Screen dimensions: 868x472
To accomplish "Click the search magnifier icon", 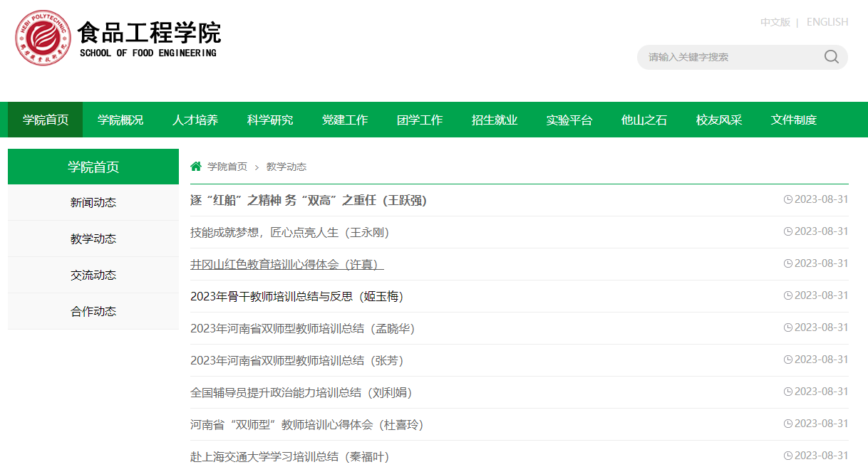I will (831, 57).
